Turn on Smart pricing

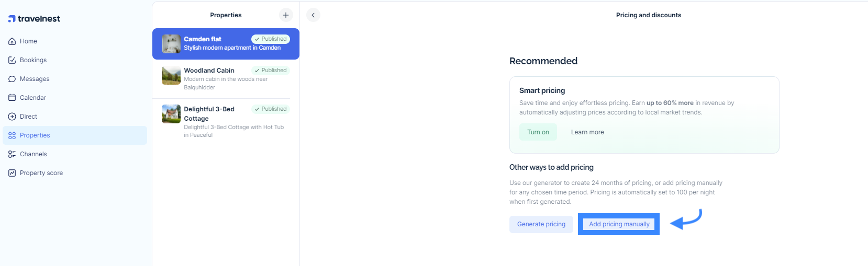coord(538,132)
